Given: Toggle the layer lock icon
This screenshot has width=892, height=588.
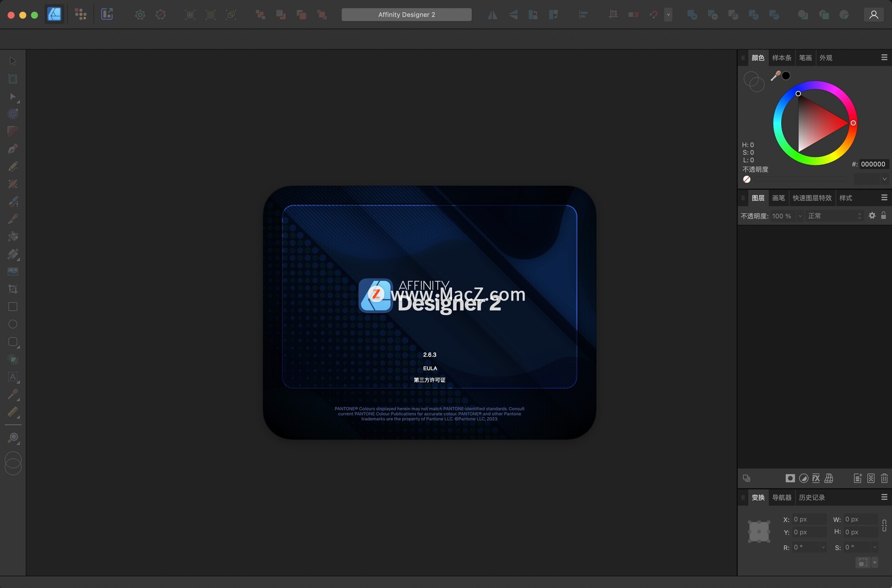Looking at the screenshot, I should click(884, 216).
